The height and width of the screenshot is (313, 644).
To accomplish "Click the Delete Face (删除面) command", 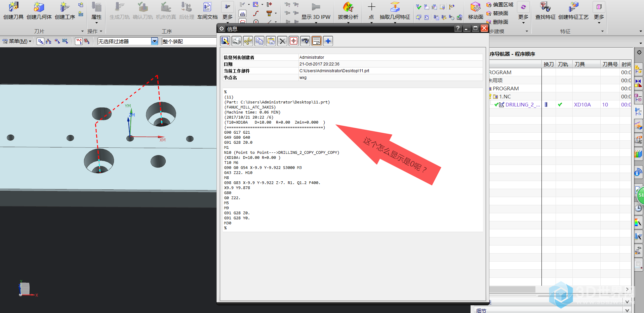I will tap(497, 22).
